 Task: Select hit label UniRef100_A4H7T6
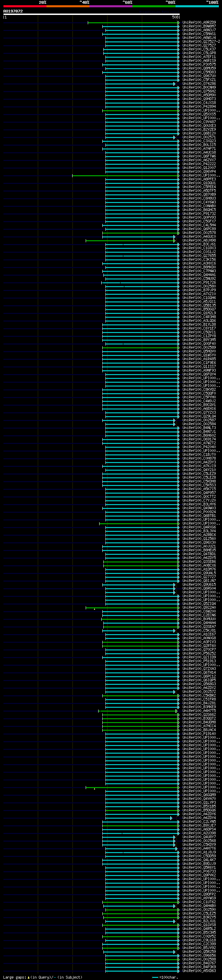pos(199,848)
